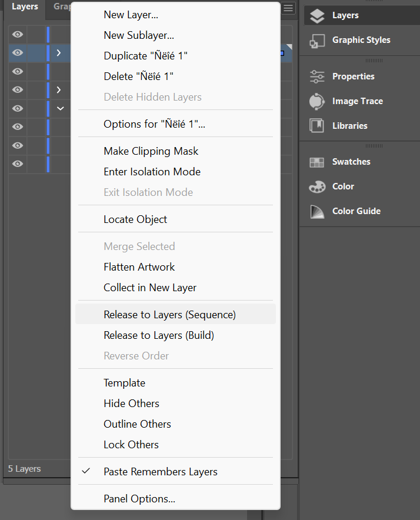This screenshot has width=420, height=520.
Task: Collapse the layer with the downward chevron
Action: pos(60,108)
